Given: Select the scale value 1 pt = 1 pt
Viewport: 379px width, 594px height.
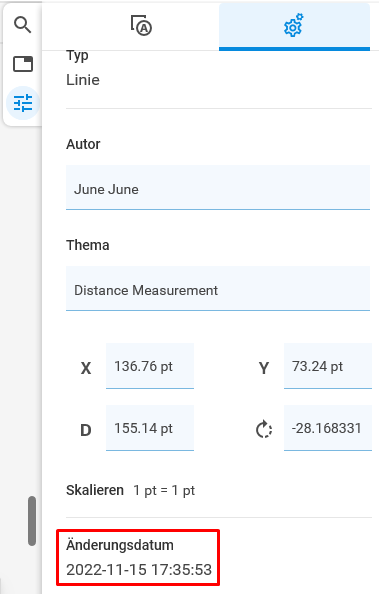Looking at the screenshot, I should click(164, 490).
